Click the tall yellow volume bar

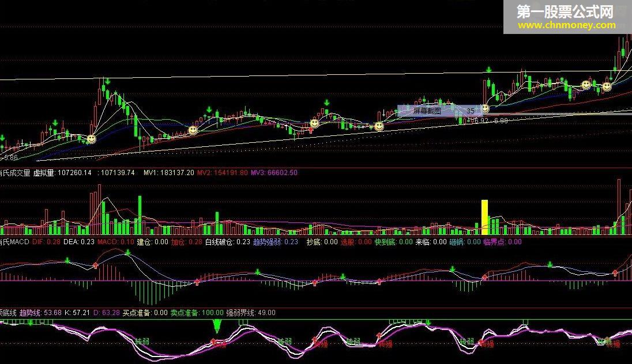(484, 217)
